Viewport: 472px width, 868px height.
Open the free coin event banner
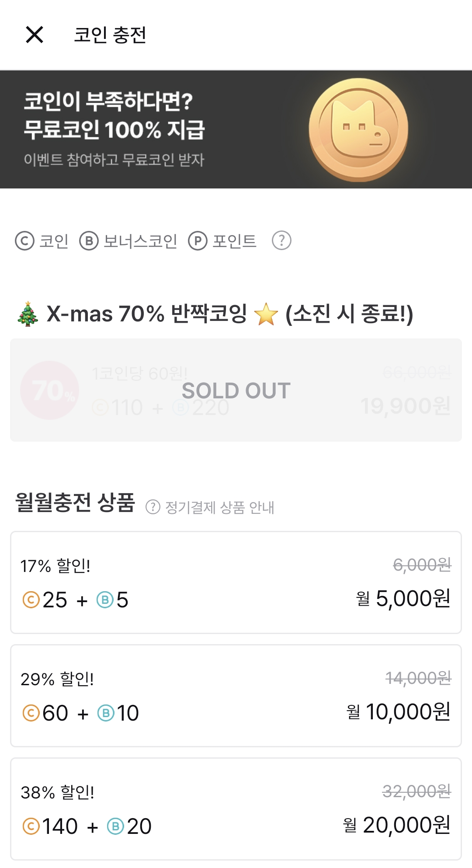[131, 129]
